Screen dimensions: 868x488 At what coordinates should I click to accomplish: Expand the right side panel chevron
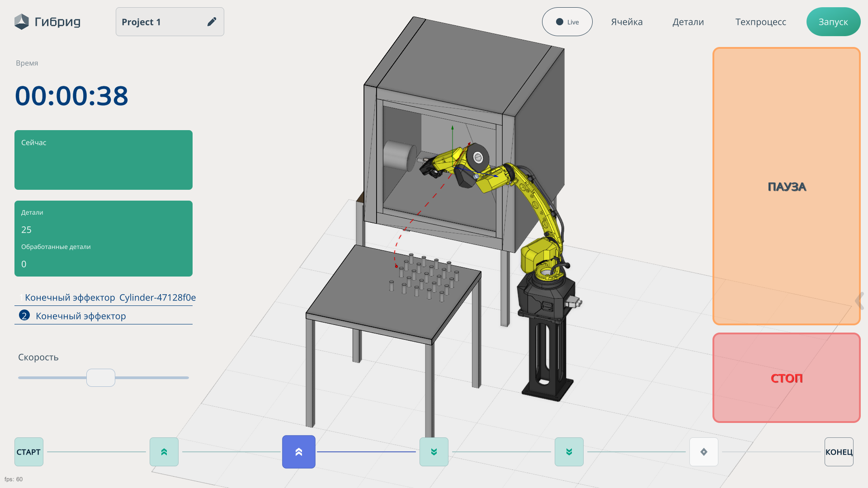[859, 300]
